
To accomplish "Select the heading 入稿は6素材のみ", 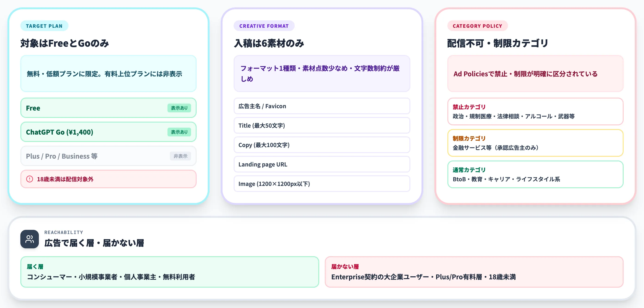I will (x=269, y=43).
